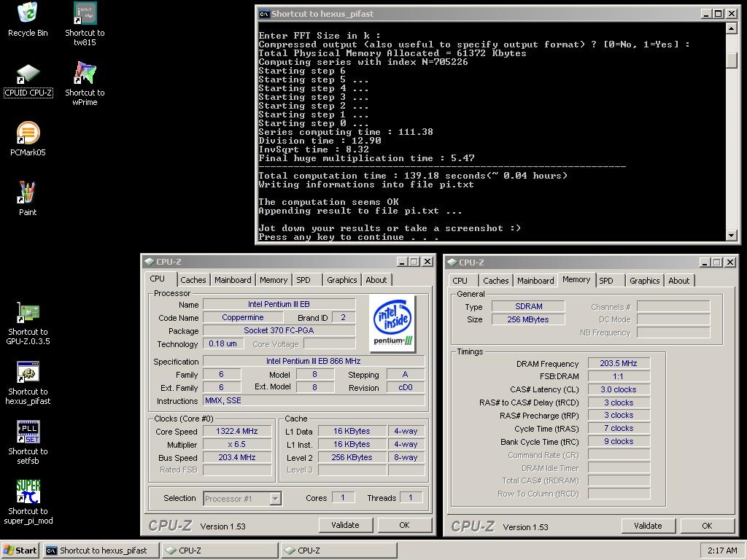Click OK in right CPU-Z Memory window
This screenshot has width=747, height=560.
707,526
